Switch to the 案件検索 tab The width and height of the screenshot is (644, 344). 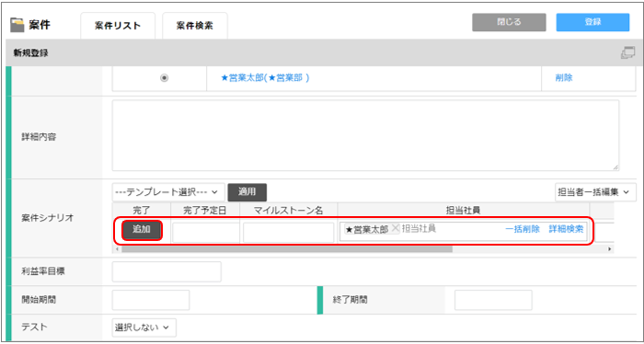point(195,26)
